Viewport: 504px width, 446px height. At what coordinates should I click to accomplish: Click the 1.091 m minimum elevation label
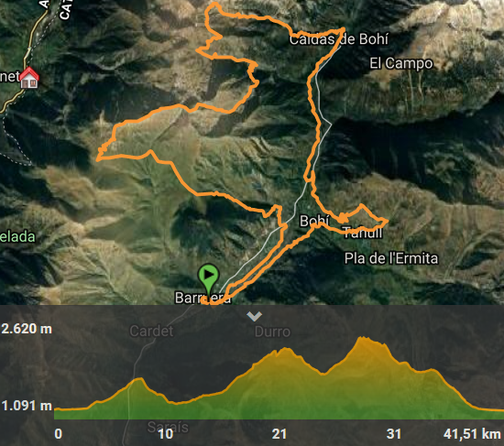pyautogui.click(x=27, y=406)
